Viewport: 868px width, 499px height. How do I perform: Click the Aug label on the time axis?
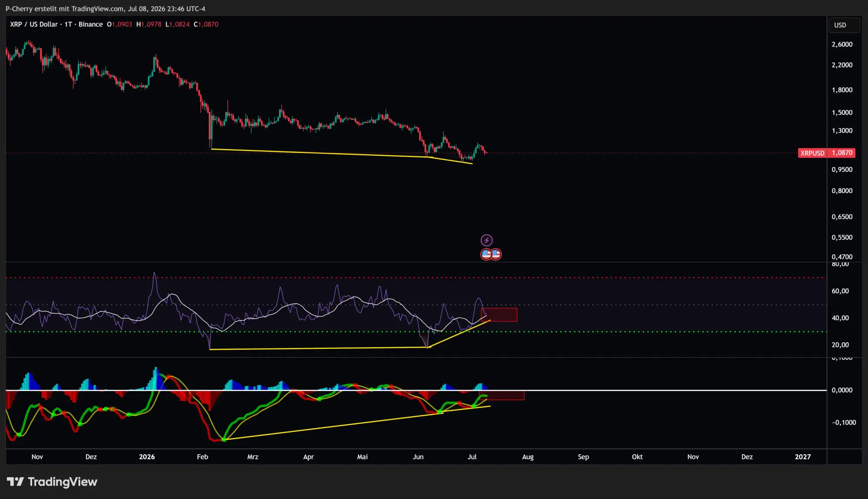pos(528,456)
